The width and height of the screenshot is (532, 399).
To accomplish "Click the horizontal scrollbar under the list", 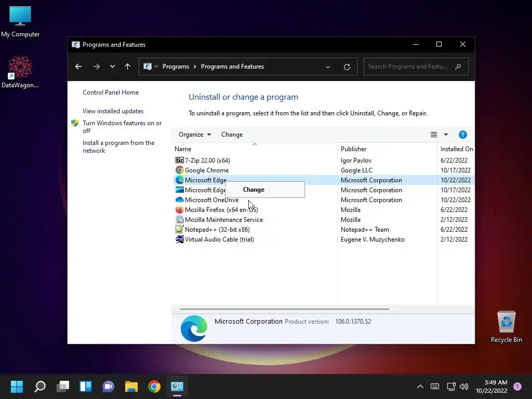I will point(284,309).
